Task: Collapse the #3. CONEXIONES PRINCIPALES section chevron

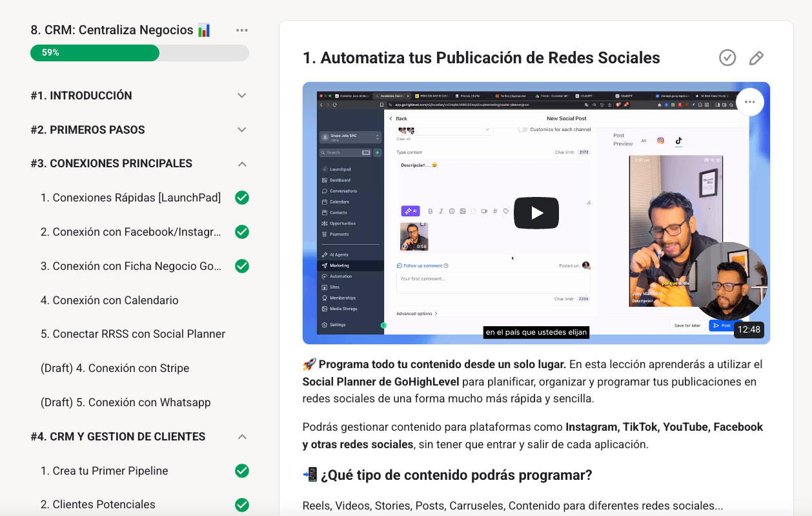Action: [x=242, y=164]
